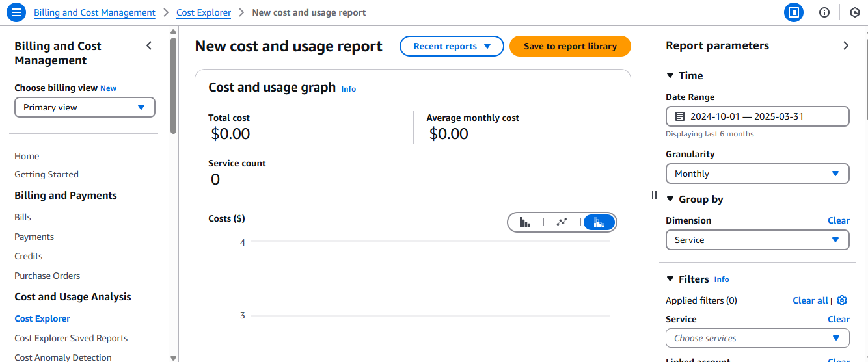This screenshot has height=362, width=868.
Task: Open Payments in sidebar
Action: pyautogui.click(x=34, y=237)
